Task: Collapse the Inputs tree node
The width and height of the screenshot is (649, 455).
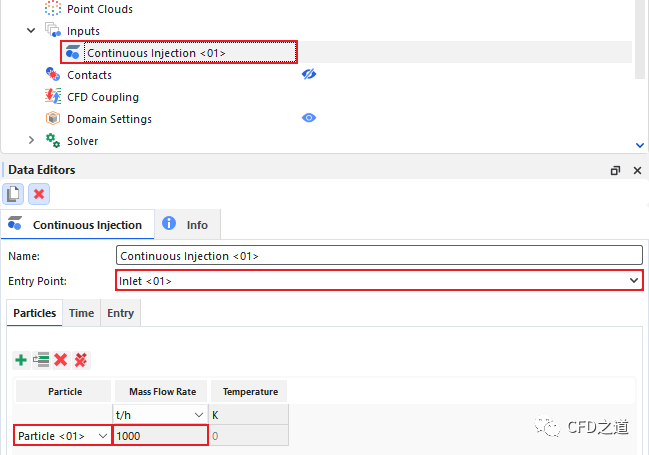Action: click(32, 31)
